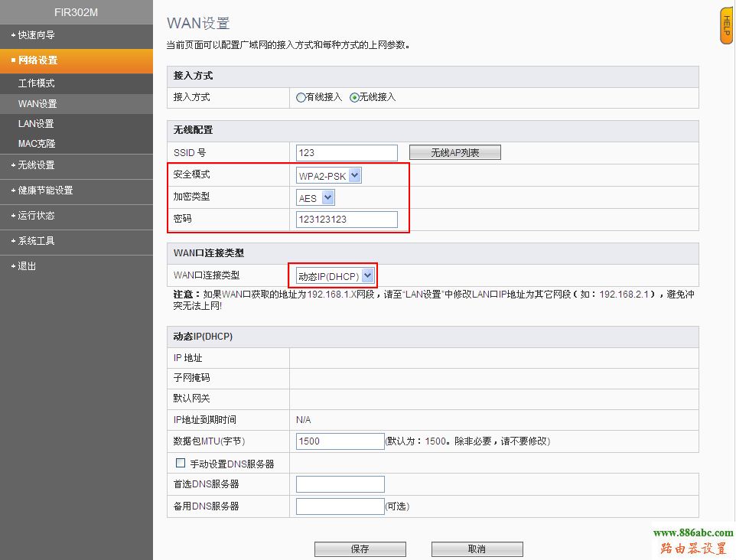
Task: Focus the 首选DNS服务器 input field
Action: pyautogui.click(x=340, y=484)
